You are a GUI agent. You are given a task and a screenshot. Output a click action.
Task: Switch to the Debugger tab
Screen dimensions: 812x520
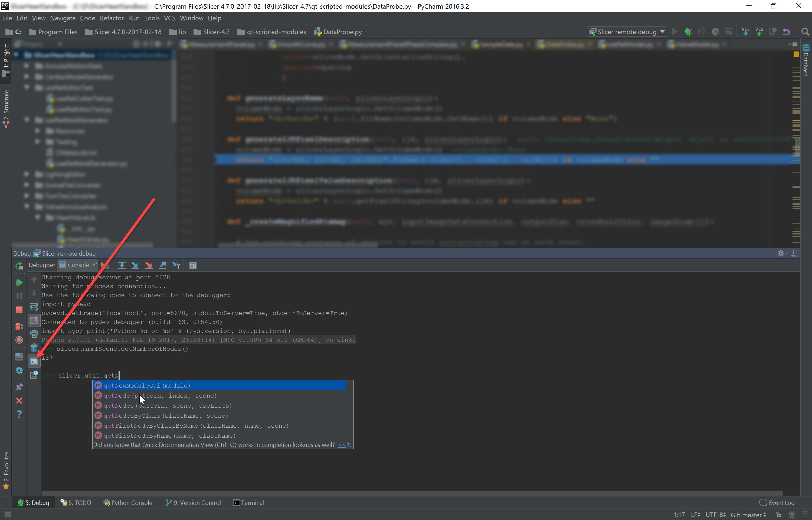coord(42,265)
